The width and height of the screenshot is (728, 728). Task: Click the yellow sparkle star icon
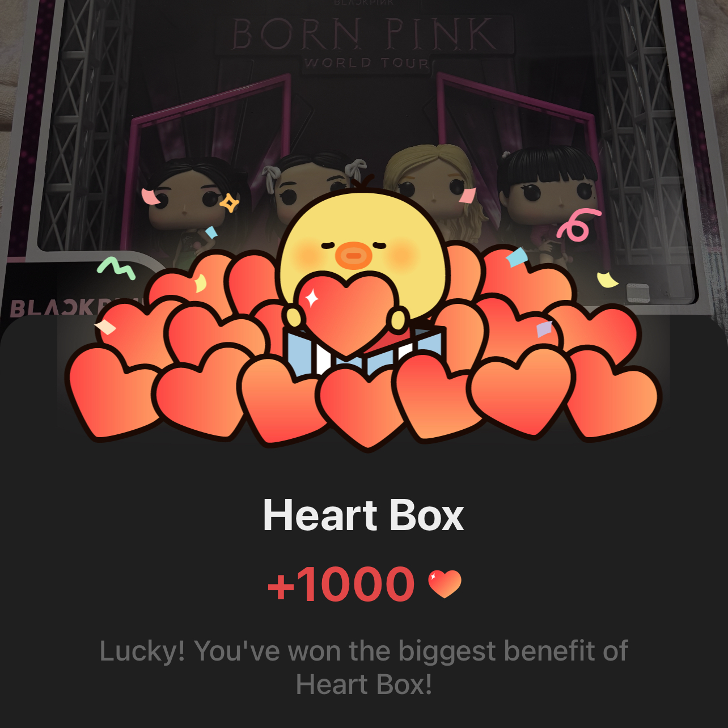pos(230,202)
